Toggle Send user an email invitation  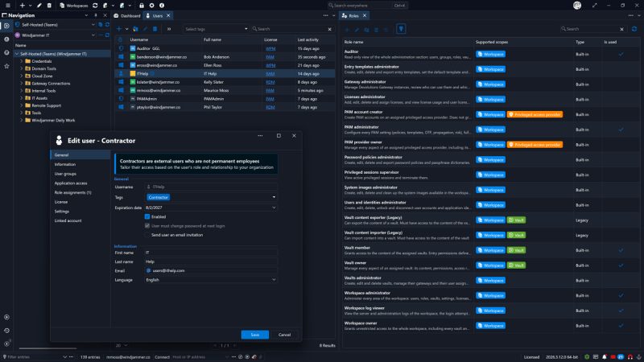point(147,235)
